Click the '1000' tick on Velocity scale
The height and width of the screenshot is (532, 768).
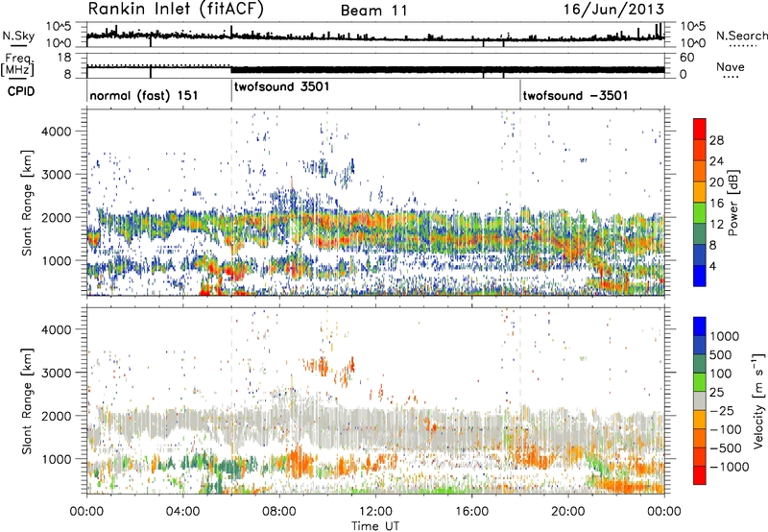click(725, 336)
